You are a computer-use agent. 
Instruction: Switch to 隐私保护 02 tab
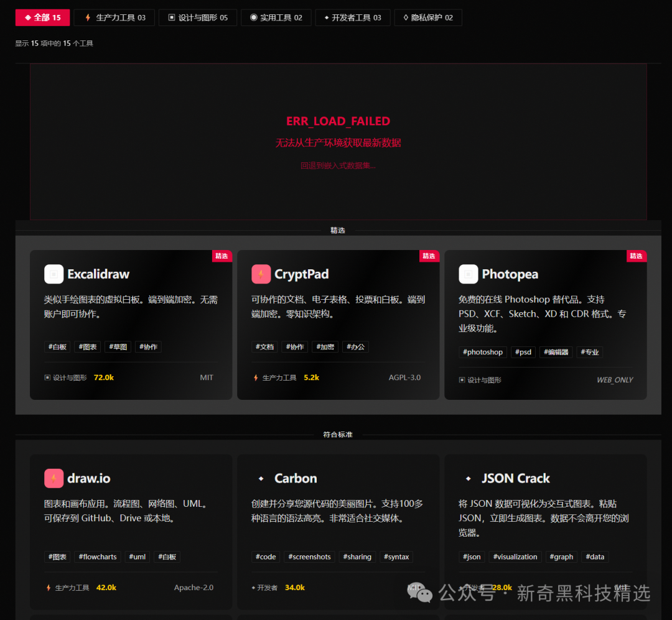coord(428,17)
